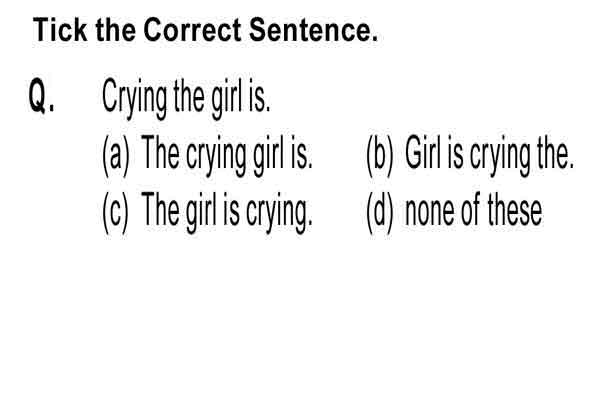600x400 pixels.
Task: Select option (a) The crying girl is
Action: 207,155
